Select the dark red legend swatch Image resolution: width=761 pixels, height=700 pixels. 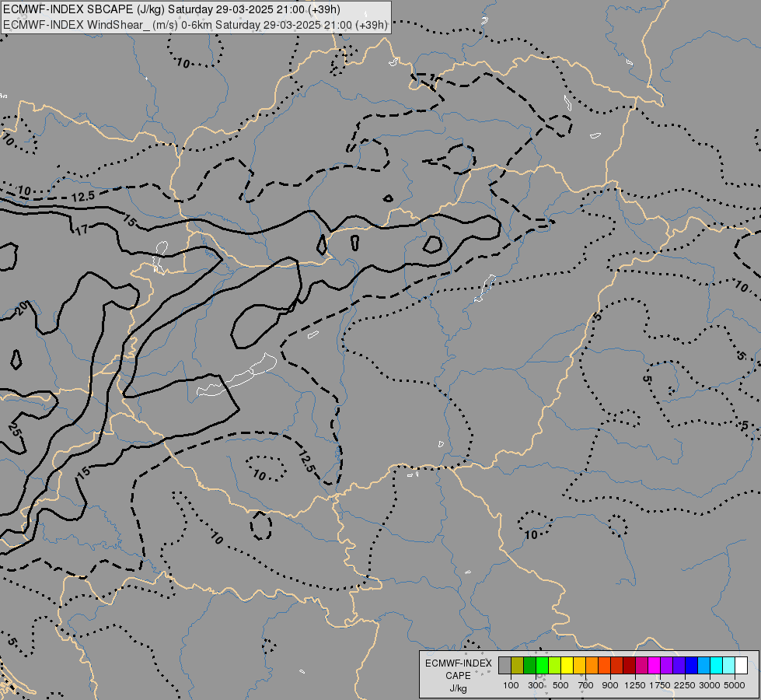(x=629, y=666)
